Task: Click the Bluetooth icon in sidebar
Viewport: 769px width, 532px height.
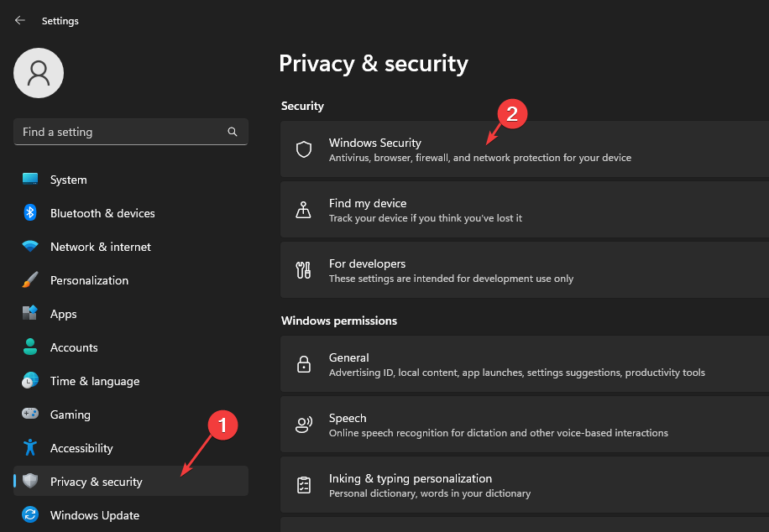Action: point(30,212)
